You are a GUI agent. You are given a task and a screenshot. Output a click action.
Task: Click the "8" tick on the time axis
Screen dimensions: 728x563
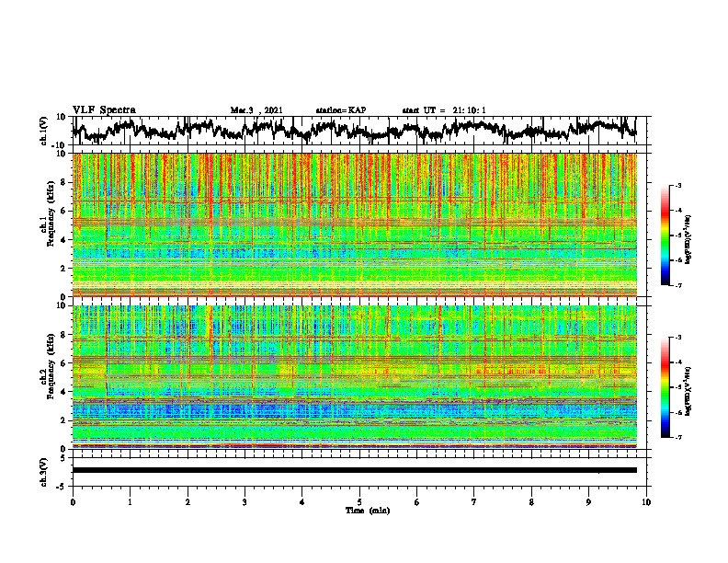pyautogui.click(x=531, y=502)
